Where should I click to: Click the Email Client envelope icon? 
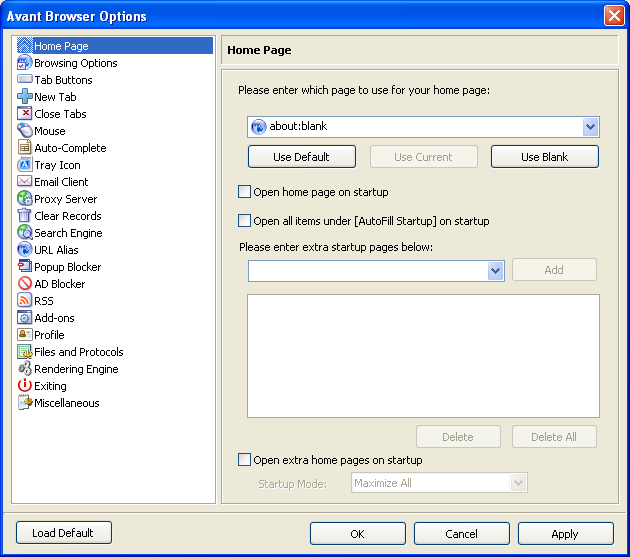click(25, 181)
